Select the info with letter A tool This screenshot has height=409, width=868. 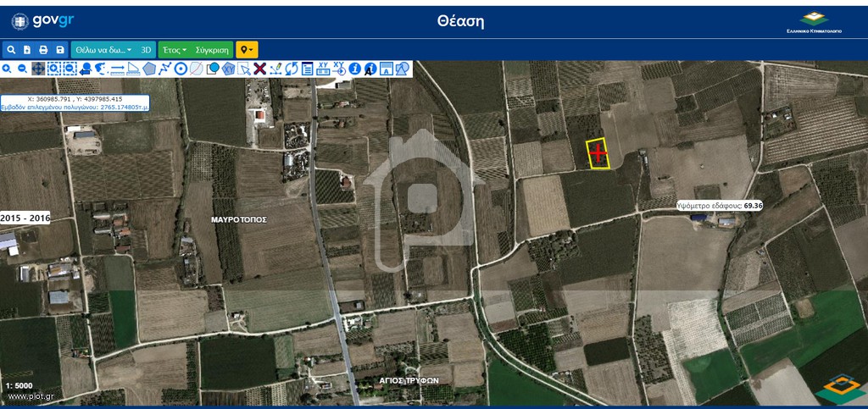(x=370, y=69)
